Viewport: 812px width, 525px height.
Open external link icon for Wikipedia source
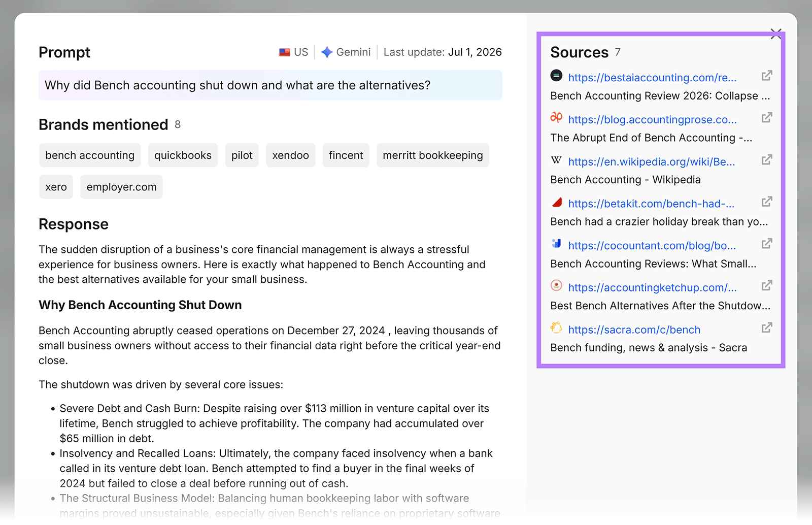point(767,160)
